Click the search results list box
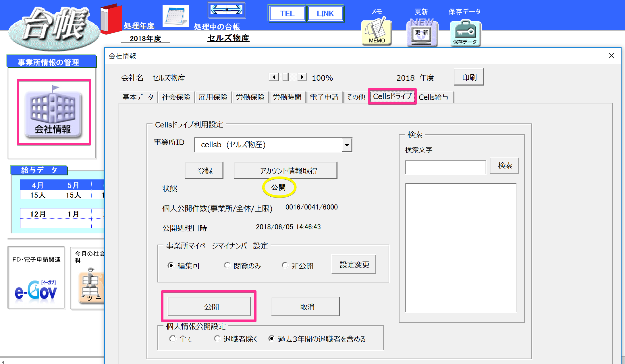The width and height of the screenshot is (625, 364). coord(461,248)
